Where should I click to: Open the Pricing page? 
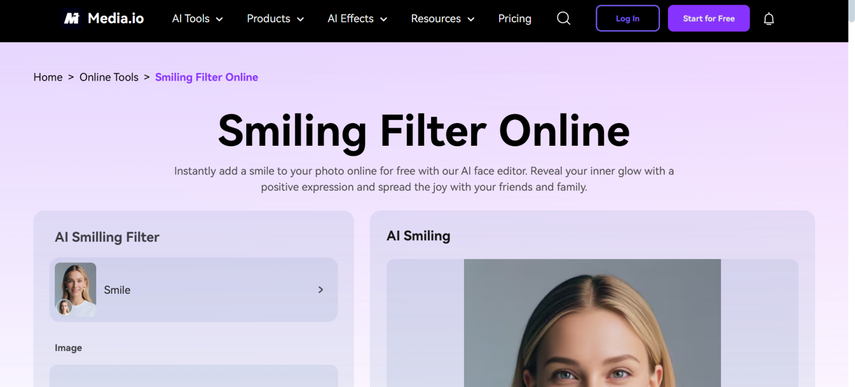(514, 19)
